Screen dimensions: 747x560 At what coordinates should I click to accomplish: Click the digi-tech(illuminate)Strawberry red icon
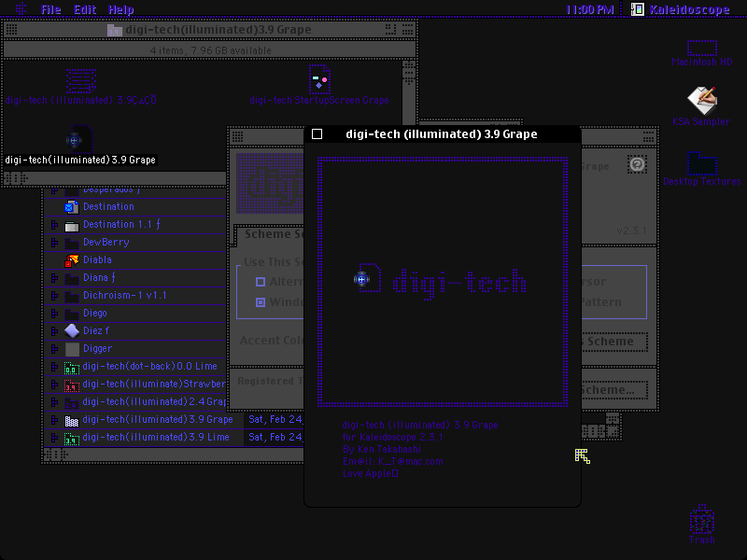[72, 385]
